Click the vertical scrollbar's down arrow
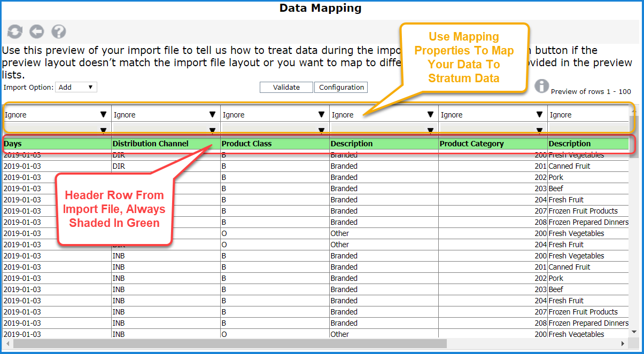The height and width of the screenshot is (354, 644). click(x=634, y=332)
